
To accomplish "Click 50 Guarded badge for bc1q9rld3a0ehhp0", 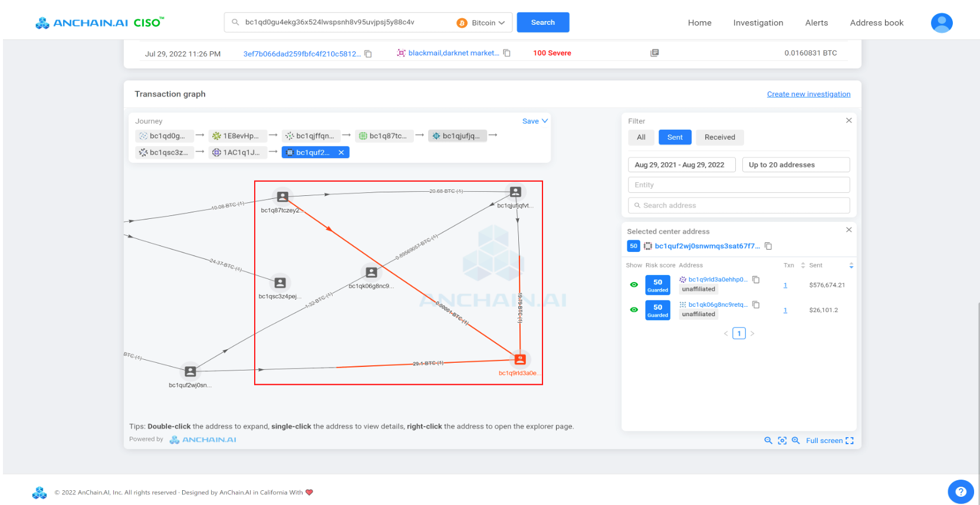I will (657, 285).
